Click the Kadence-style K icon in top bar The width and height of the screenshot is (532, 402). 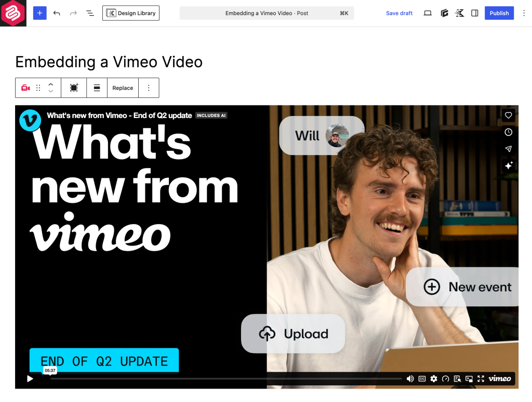pyautogui.click(x=459, y=13)
